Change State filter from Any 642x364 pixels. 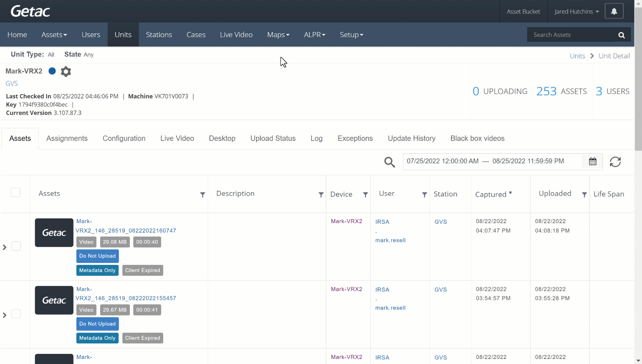coord(89,55)
